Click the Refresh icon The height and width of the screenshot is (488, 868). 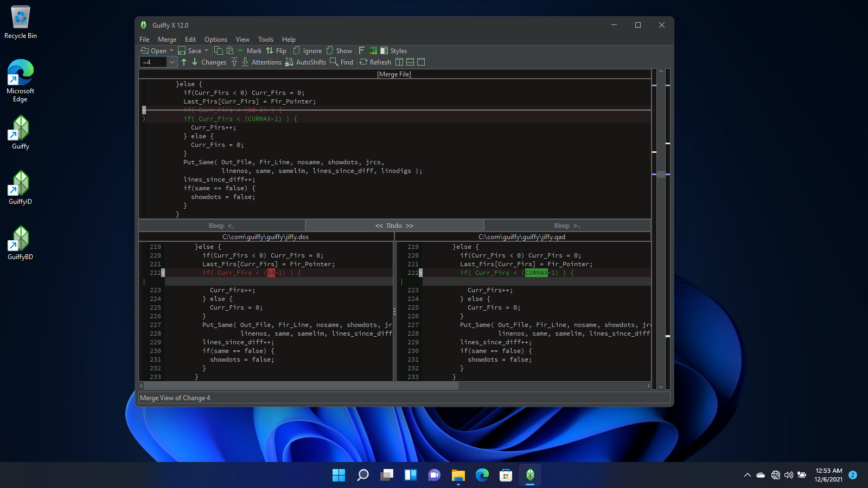pos(363,62)
